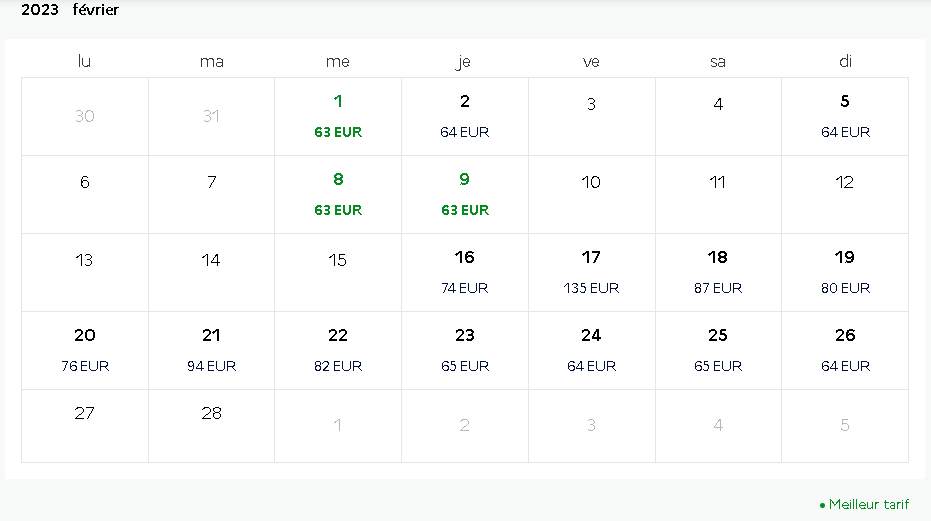
Task: Pick February 23 at 65 EUR
Action: coord(465,351)
